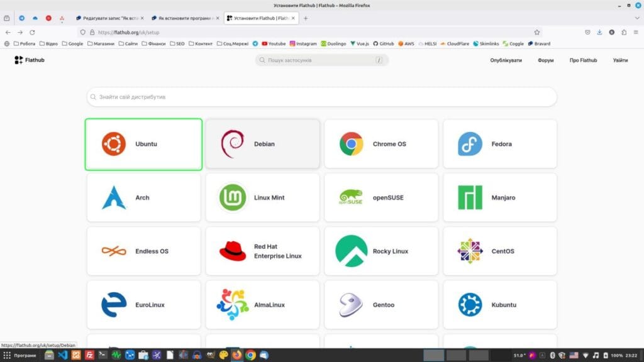Image resolution: width=644 pixels, height=362 pixels.
Task: Open the Робота bookmarks folder
Action: point(24,44)
